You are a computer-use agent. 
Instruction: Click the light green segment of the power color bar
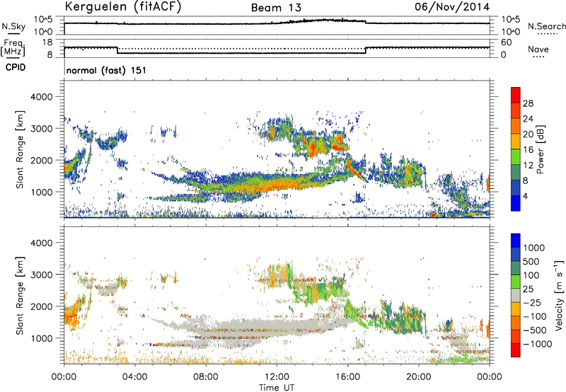point(516,157)
